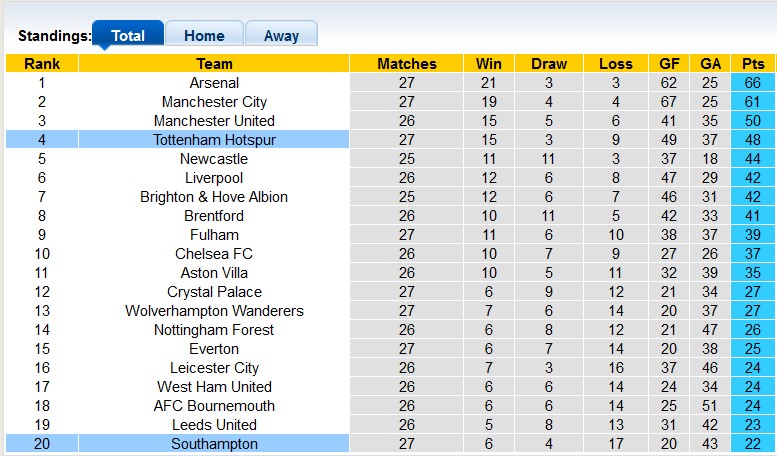Image resolution: width=777 pixels, height=456 pixels.
Task: Click Arsenal's 66 points cell
Action: tap(753, 83)
